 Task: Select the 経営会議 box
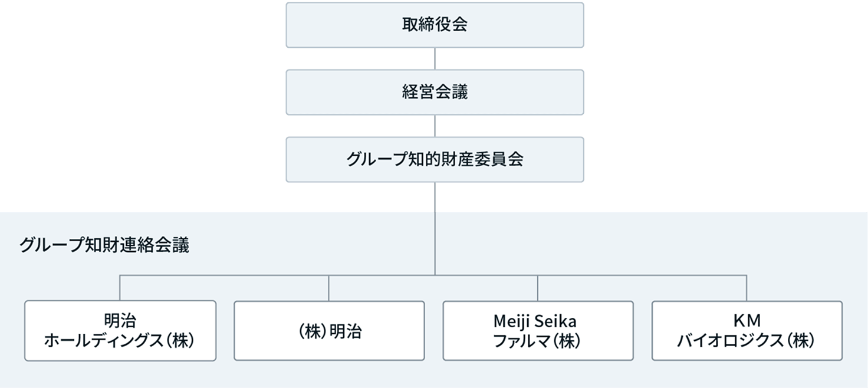pyautogui.click(x=435, y=92)
